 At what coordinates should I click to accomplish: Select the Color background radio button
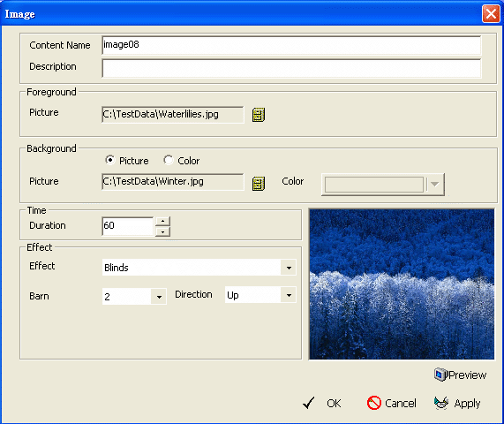[x=168, y=160]
